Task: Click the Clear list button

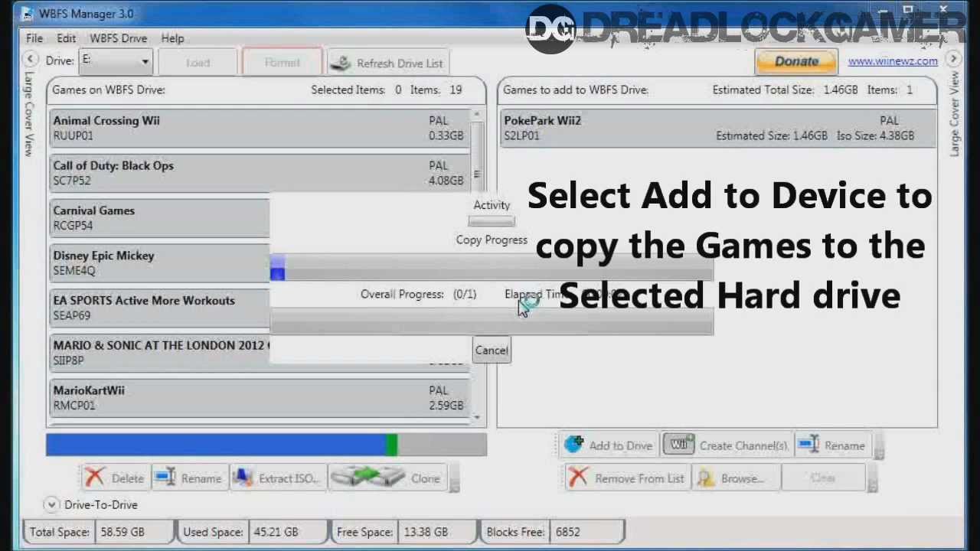Action: 823,478
